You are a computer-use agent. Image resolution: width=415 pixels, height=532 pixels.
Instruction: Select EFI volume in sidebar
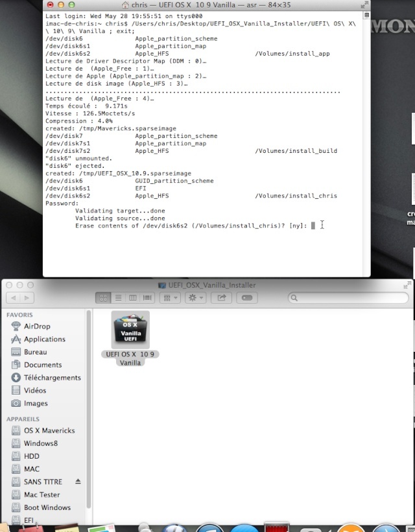pyautogui.click(x=29, y=520)
